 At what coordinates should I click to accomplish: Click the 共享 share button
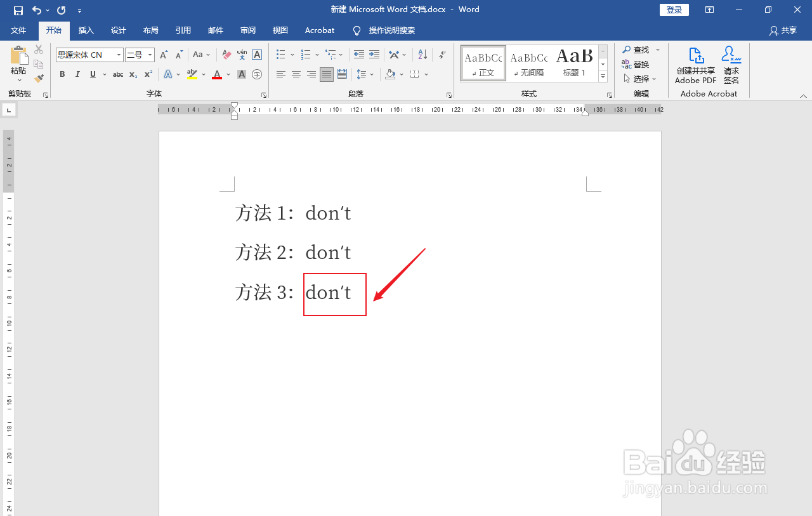[x=783, y=30]
